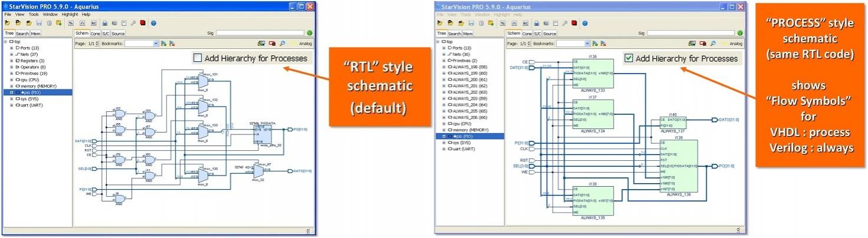
Task: Click the print icon in RTL-style window toolbar
Action: pos(105,23)
